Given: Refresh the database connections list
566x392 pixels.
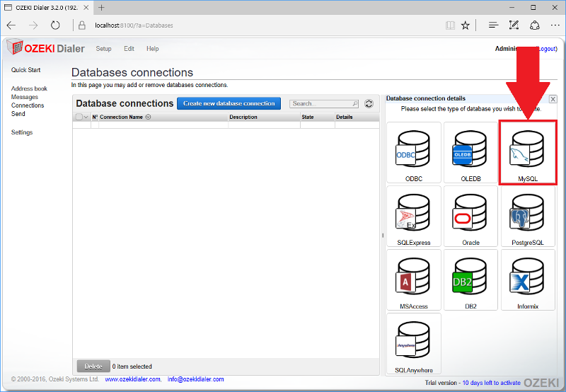Looking at the screenshot, I should tap(369, 103).
